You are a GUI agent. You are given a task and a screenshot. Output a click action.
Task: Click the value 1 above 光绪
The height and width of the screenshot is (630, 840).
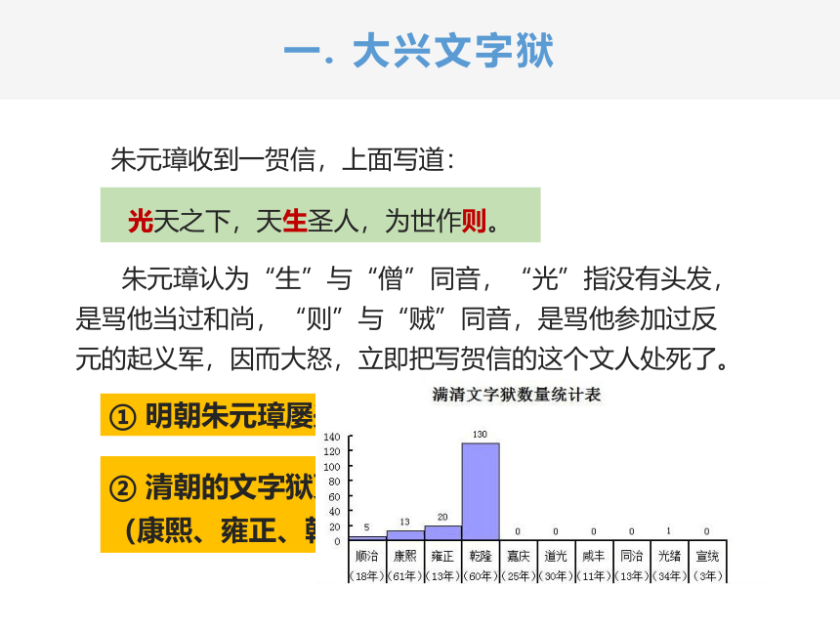point(668,531)
